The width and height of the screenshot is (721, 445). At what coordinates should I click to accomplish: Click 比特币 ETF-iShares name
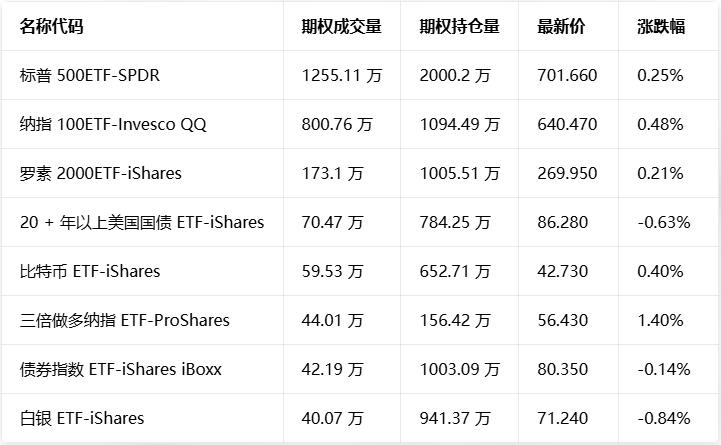pyautogui.click(x=89, y=271)
